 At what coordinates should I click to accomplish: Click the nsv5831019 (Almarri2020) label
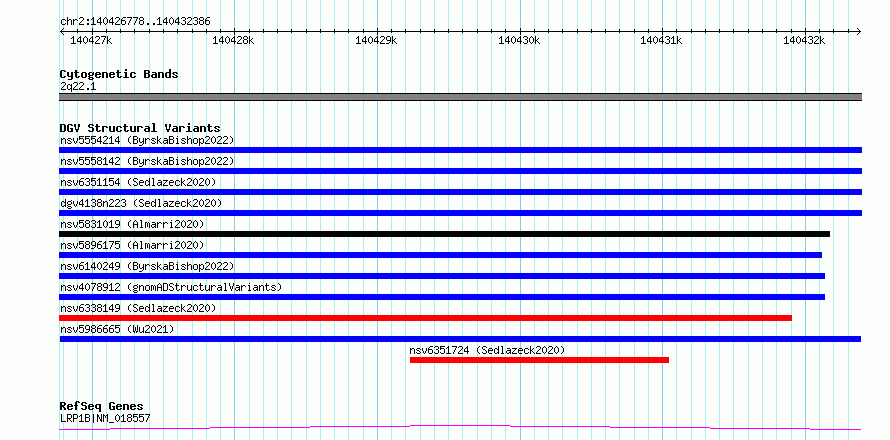coord(132,224)
